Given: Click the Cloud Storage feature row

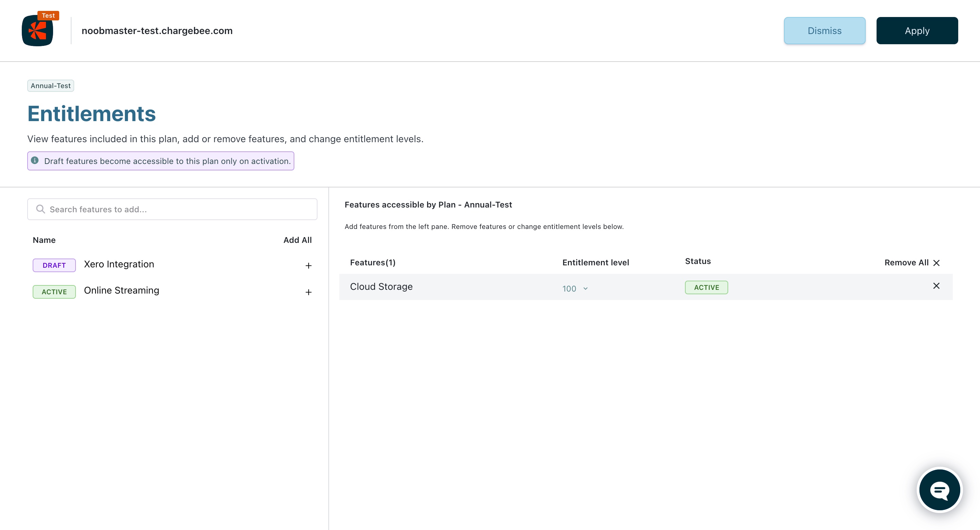Looking at the screenshot, I should 381,287.
